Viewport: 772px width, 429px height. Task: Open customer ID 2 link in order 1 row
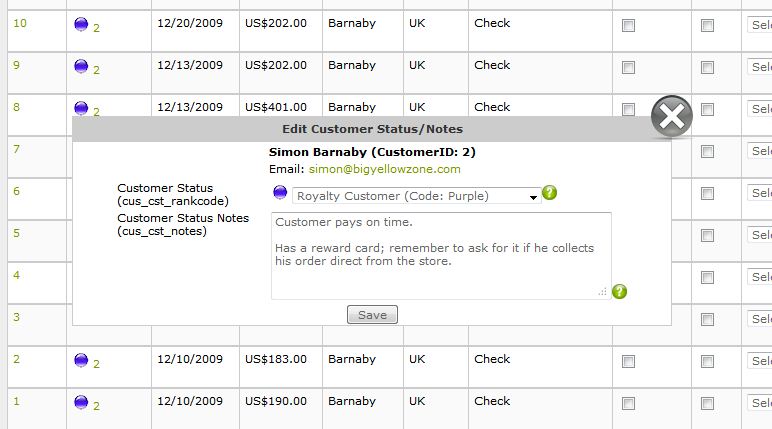pos(96,406)
